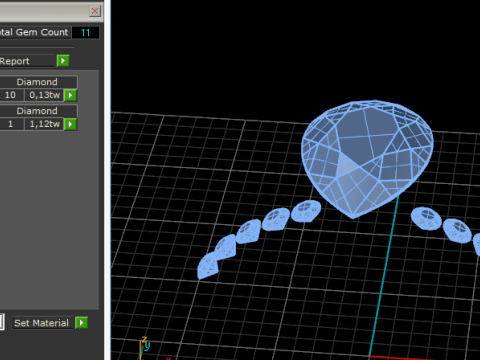The image size is (480, 360).
Task: Select the first Diamond header row
Action: click(x=38, y=82)
